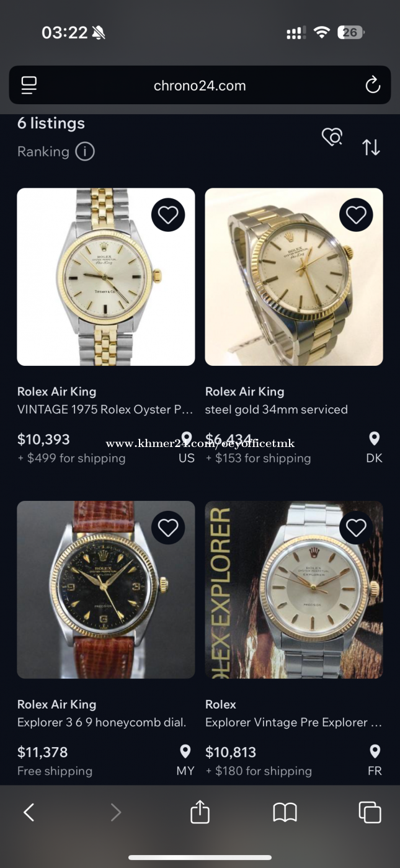The height and width of the screenshot is (868, 400).
Task: Open browser bookmarks
Action: click(x=285, y=812)
